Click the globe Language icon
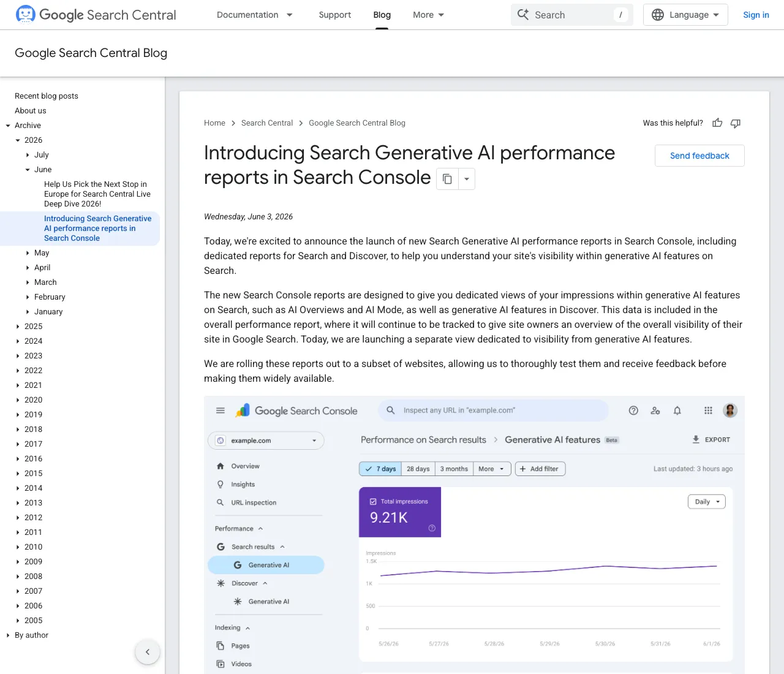This screenshot has height=674, width=784. (658, 15)
